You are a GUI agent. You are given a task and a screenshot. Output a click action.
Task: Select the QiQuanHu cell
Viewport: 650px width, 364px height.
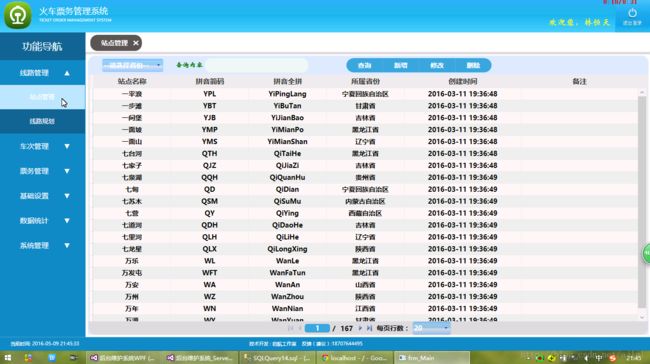click(287, 177)
